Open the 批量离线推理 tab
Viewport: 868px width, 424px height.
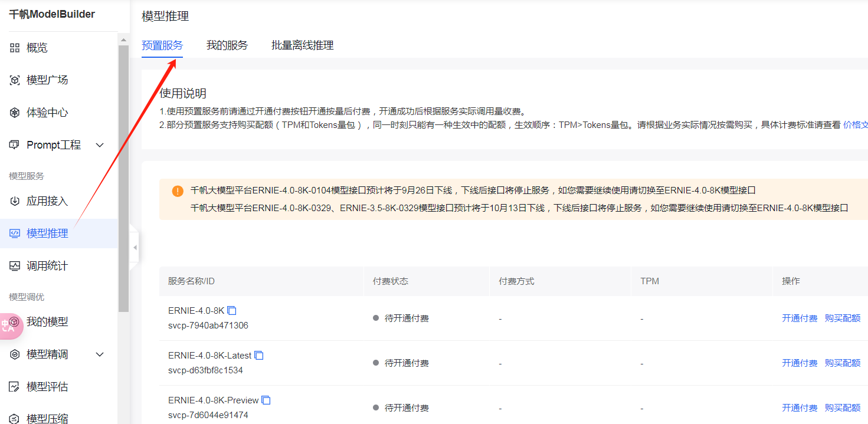click(x=302, y=45)
